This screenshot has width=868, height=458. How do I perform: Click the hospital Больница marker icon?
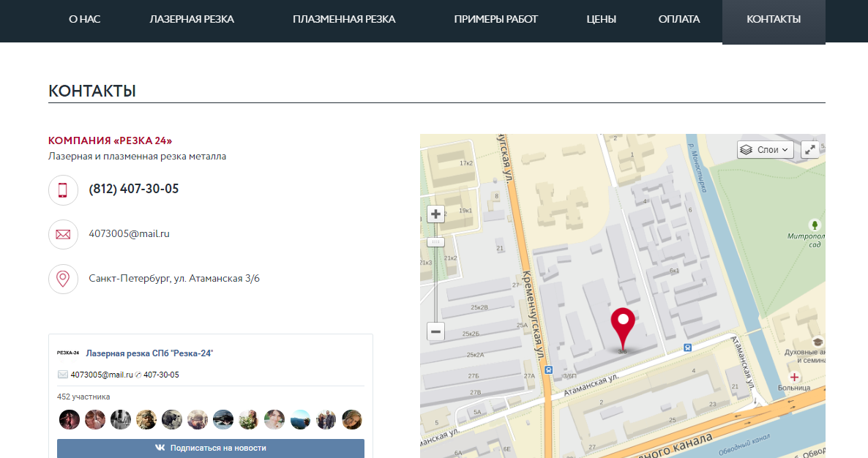point(794,378)
